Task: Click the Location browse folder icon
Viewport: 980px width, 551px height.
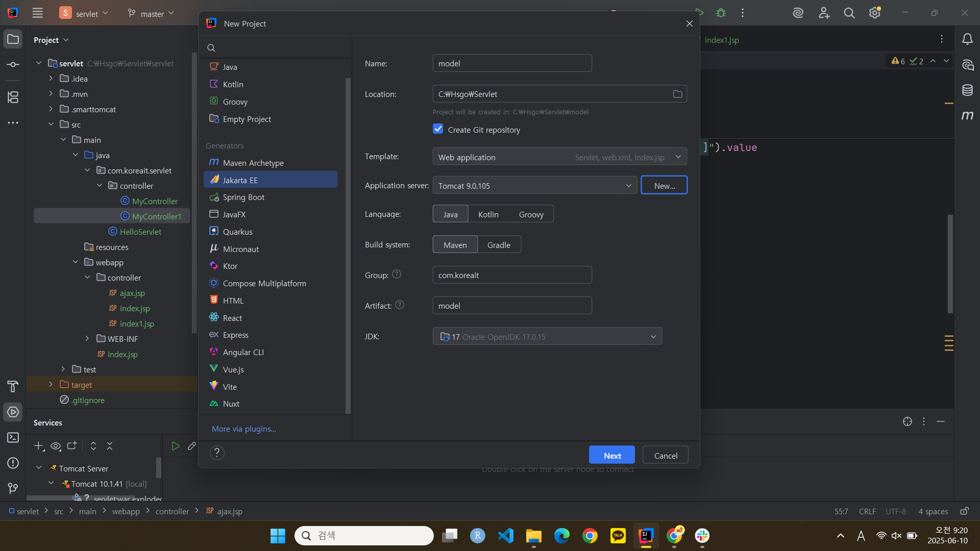Action: 677,94
